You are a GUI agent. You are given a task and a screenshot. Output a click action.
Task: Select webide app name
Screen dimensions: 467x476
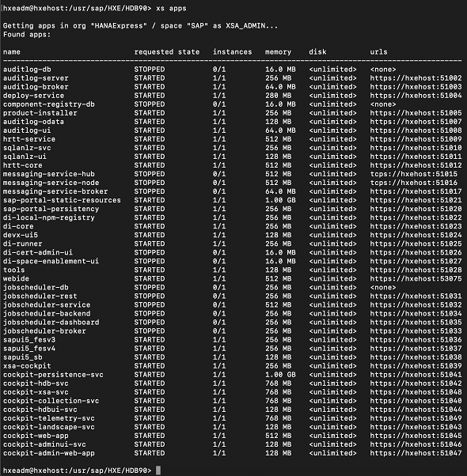16,279
